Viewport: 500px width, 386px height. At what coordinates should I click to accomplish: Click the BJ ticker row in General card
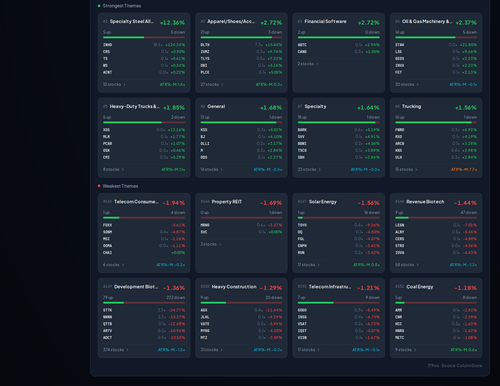pos(241,137)
